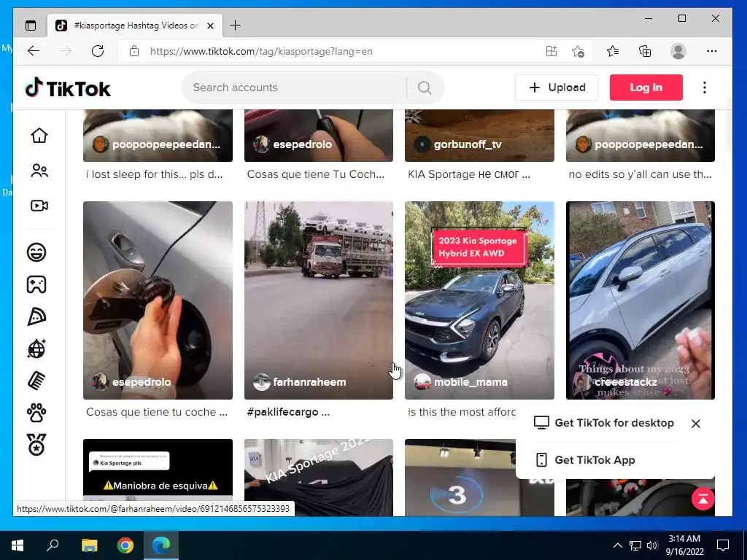Click caption 'Is this the most afford'
The width and height of the screenshot is (747, 560).
point(462,412)
